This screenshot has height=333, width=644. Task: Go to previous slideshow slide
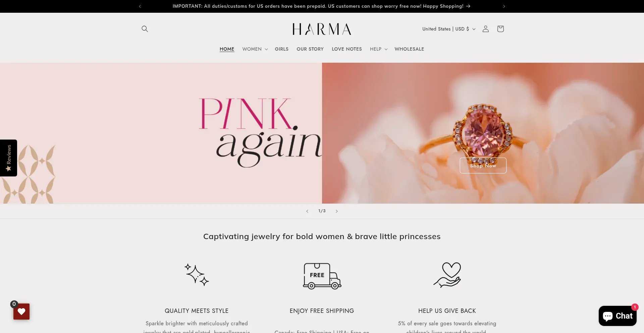[x=307, y=211]
